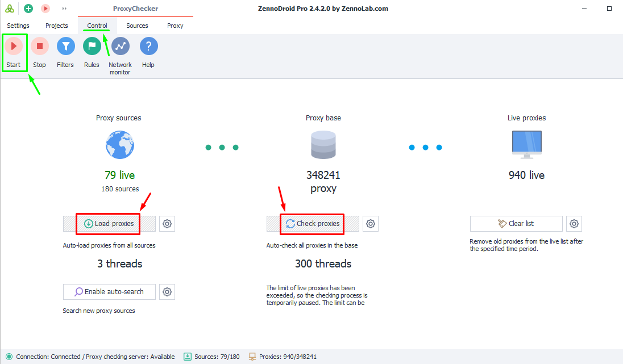Open gear settings beside Enable auto-search
The width and height of the screenshot is (623, 364).
point(167,292)
